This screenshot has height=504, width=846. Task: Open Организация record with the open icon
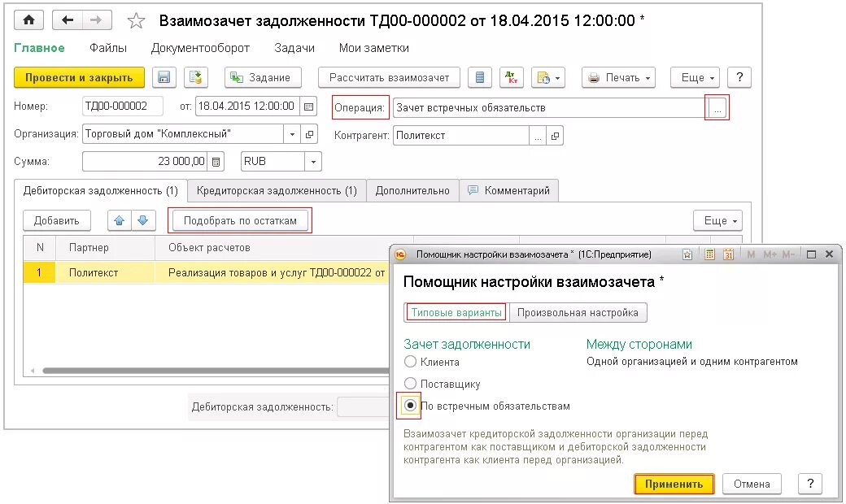[x=309, y=134]
